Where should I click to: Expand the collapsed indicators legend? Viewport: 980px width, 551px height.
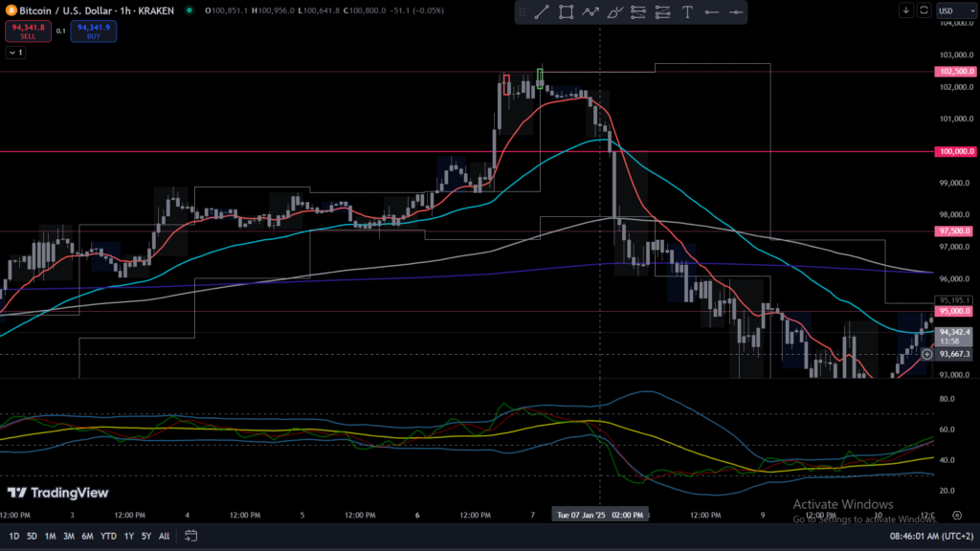(x=14, y=53)
